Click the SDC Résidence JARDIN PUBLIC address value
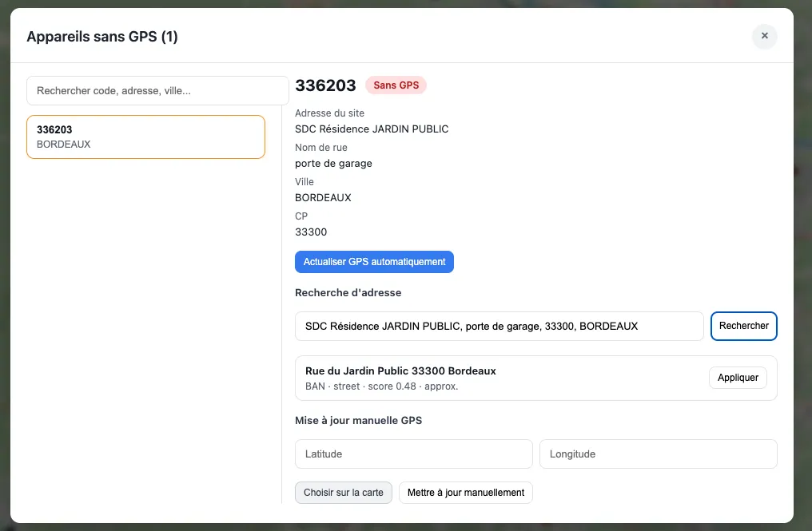The width and height of the screenshot is (812, 531). (x=372, y=129)
